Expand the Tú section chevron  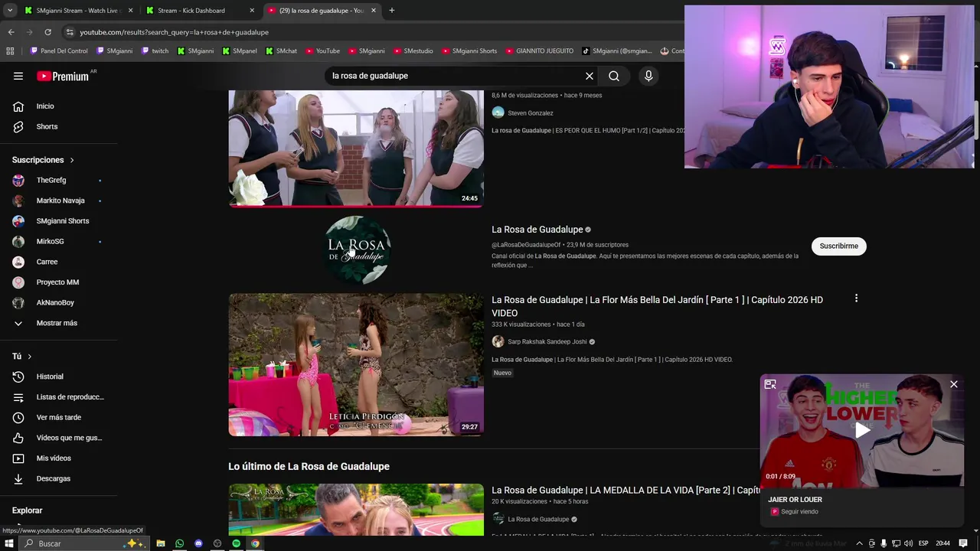pos(30,357)
